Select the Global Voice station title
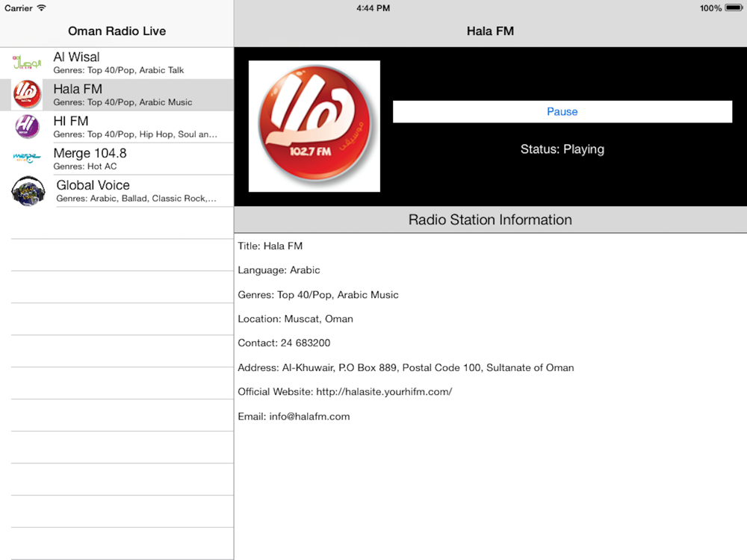The width and height of the screenshot is (747, 560). tap(93, 185)
